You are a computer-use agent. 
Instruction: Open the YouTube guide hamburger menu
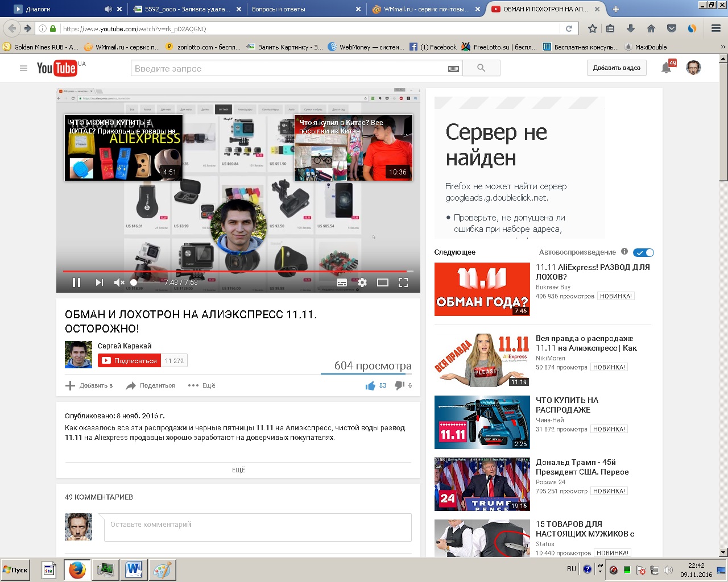[23, 68]
